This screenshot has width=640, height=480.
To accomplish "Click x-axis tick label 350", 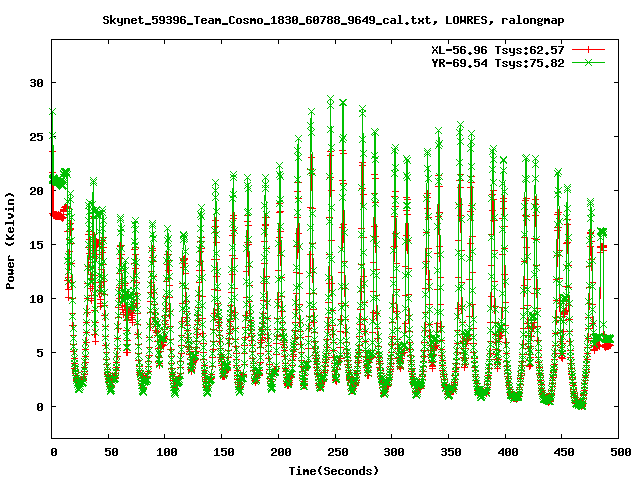I will (451, 452).
